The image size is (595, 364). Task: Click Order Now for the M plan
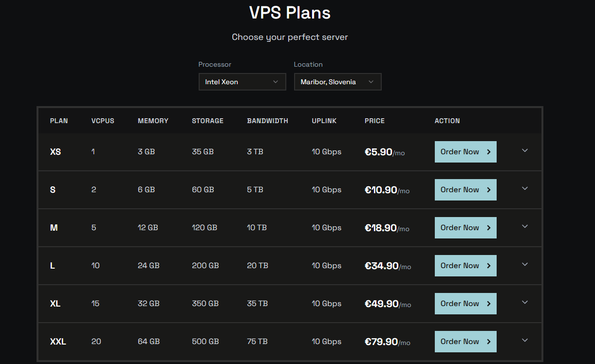(465, 228)
